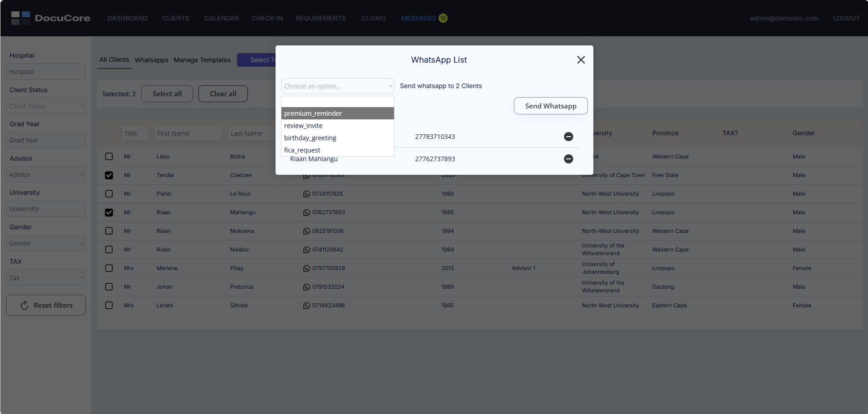
Task: Click the admin@demodoc.com account link
Action: 784,18
